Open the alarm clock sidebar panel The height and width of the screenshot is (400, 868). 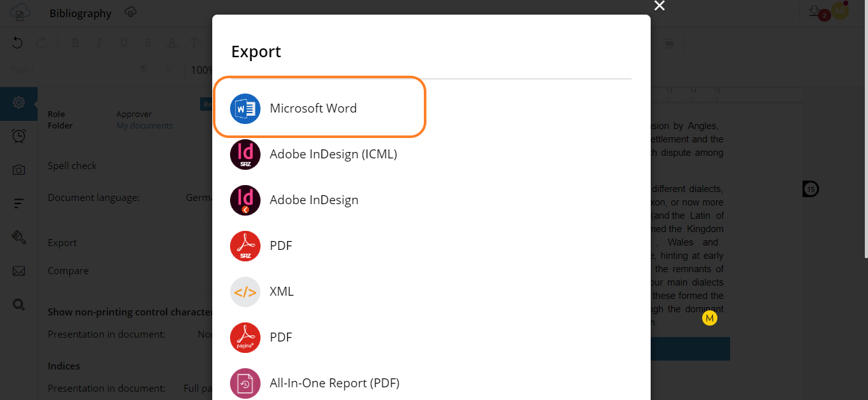click(18, 135)
